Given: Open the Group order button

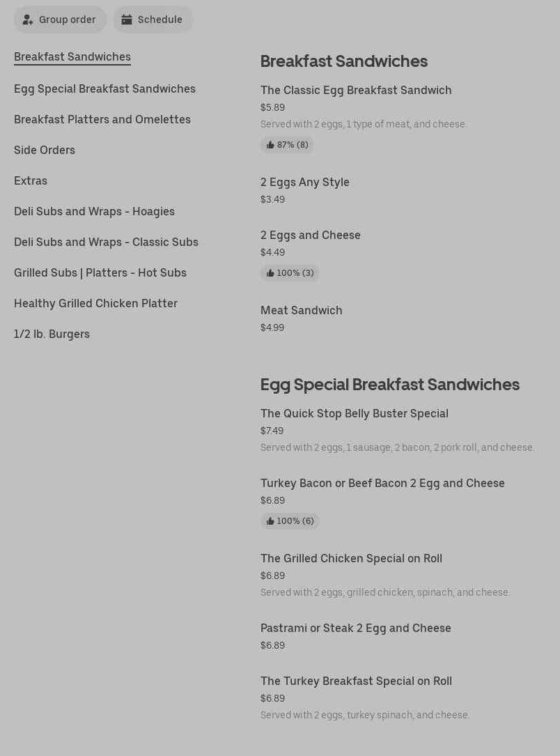Looking at the screenshot, I should [x=60, y=20].
